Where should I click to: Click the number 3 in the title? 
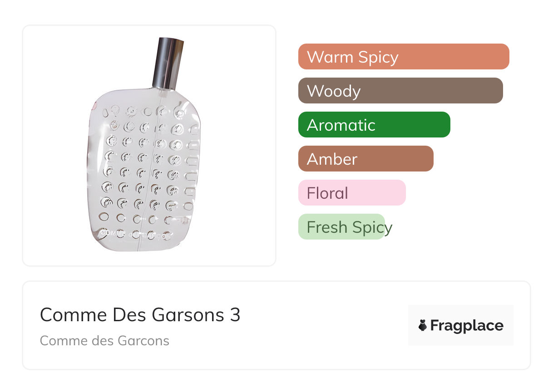(235, 315)
